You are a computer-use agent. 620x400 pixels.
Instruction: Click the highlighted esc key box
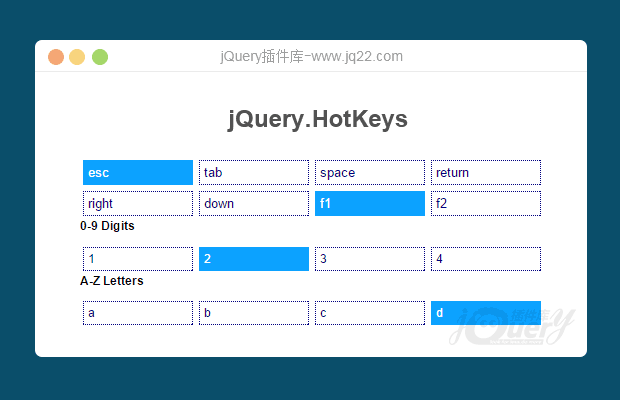[138, 173]
